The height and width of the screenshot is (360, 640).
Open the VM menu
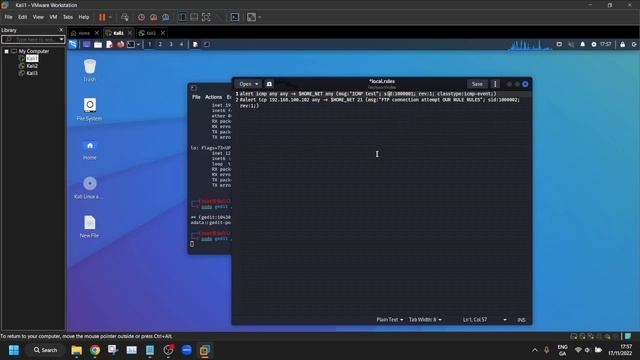tap(53, 17)
